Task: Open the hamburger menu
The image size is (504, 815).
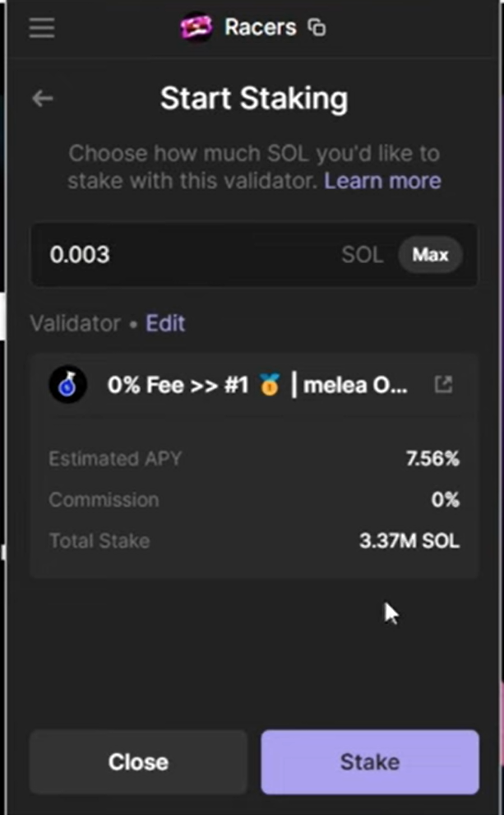Action: (x=41, y=28)
